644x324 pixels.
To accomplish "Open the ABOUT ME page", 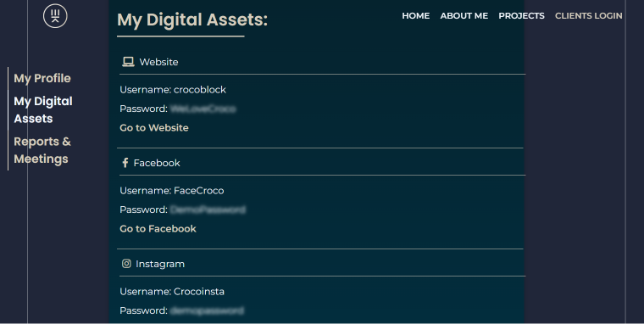I will click(464, 15).
